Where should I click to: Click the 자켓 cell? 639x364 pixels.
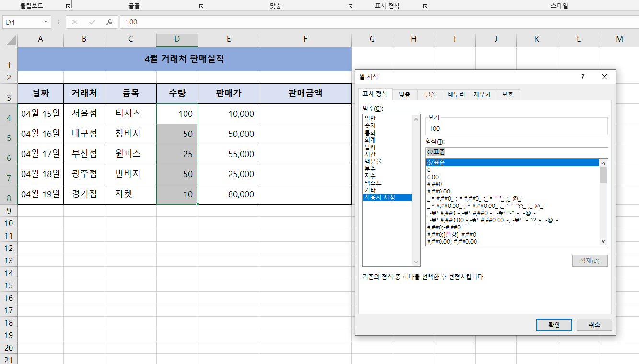(x=130, y=194)
